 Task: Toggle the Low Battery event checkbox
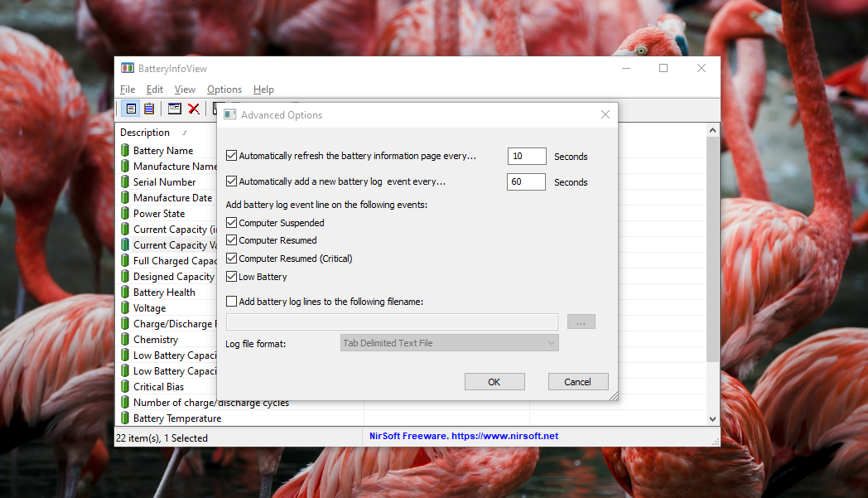pos(231,277)
